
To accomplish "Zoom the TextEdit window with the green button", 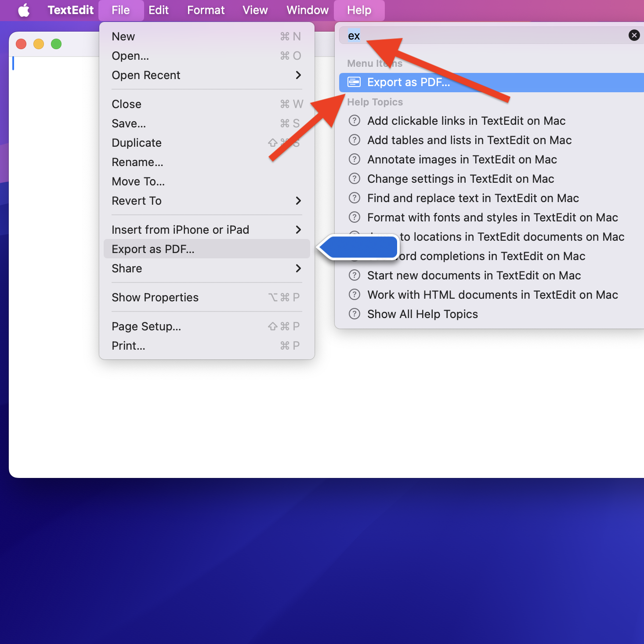I will coord(56,44).
